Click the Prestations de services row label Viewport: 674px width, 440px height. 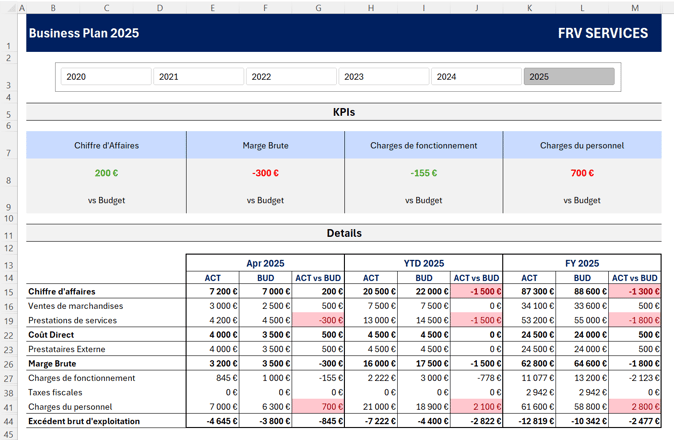pos(72,321)
